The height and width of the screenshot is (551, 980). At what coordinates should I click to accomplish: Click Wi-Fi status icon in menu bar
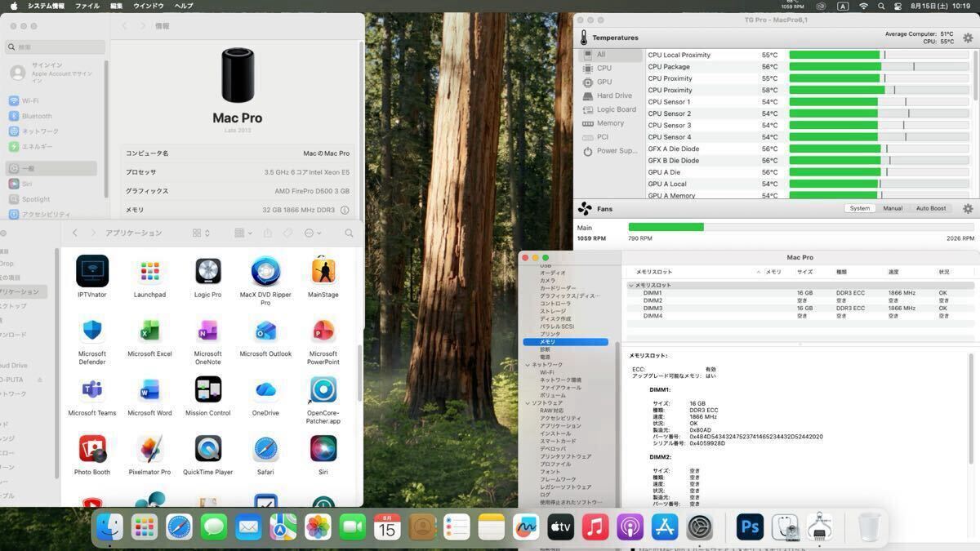pyautogui.click(x=863, y=6)
